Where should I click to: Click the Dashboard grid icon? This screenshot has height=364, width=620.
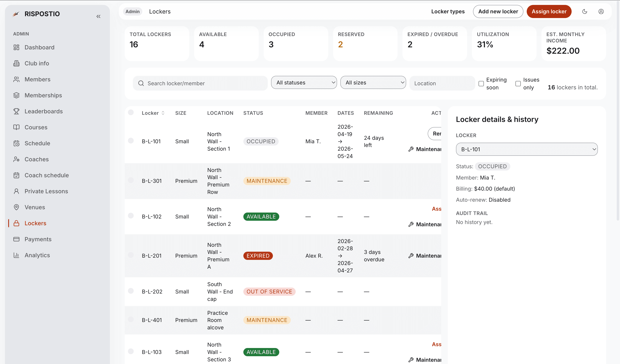[x=16, y=47]
